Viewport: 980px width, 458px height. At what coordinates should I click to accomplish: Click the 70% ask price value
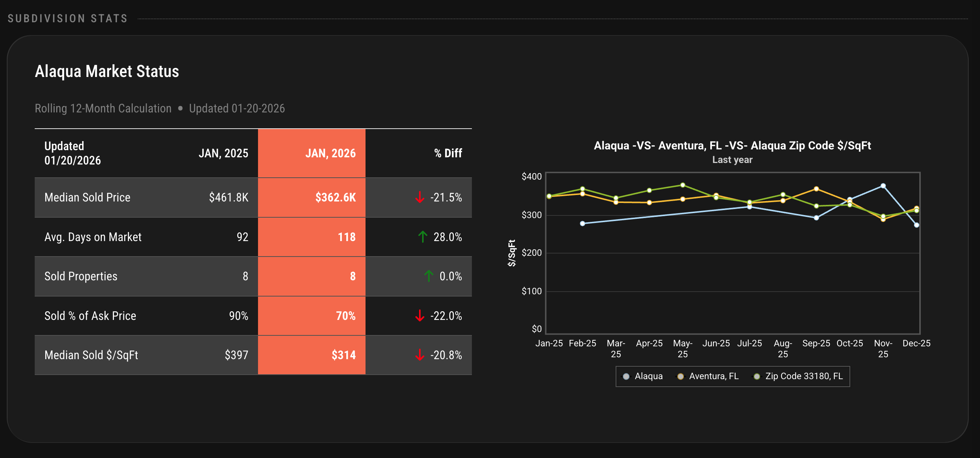[346, 316]
